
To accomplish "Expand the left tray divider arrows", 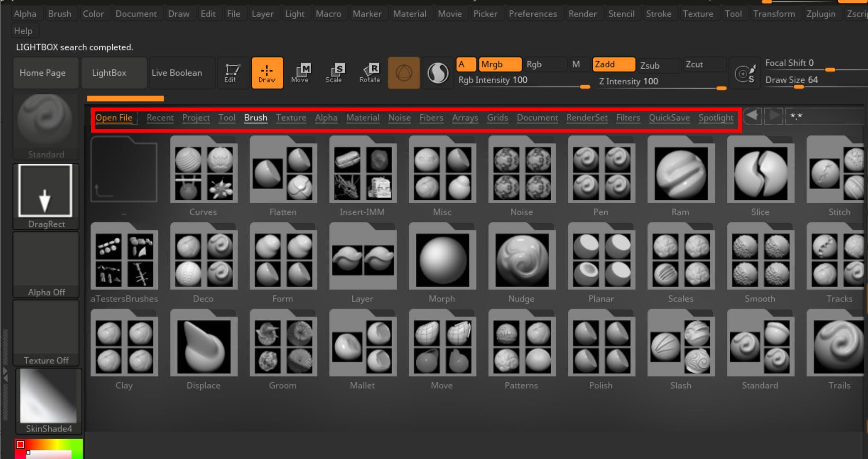I will pyautogui.click(x=5, y=375).
